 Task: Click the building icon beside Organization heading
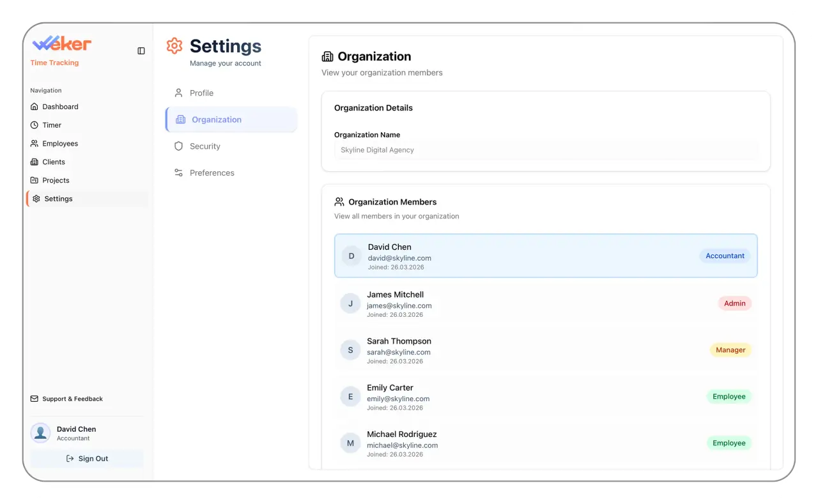point(327,56)
